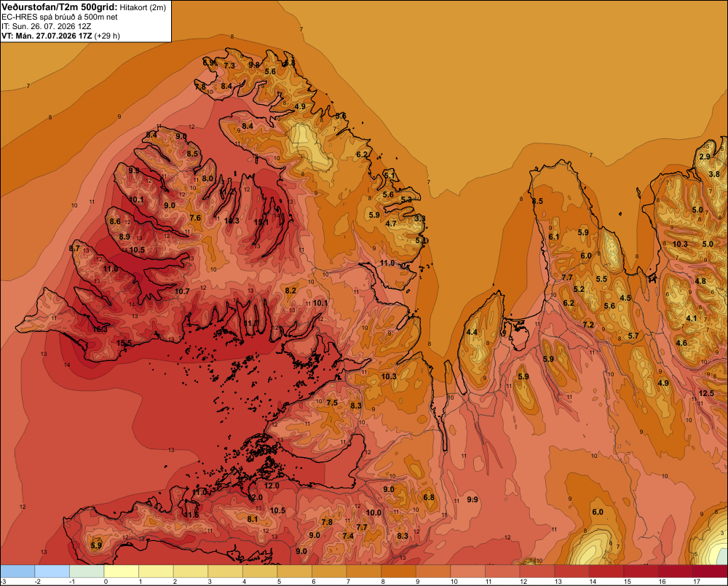The height and width of the screenshot is (586, 728).
Task: Click the legend scale label '-3'
Action: 3,582
